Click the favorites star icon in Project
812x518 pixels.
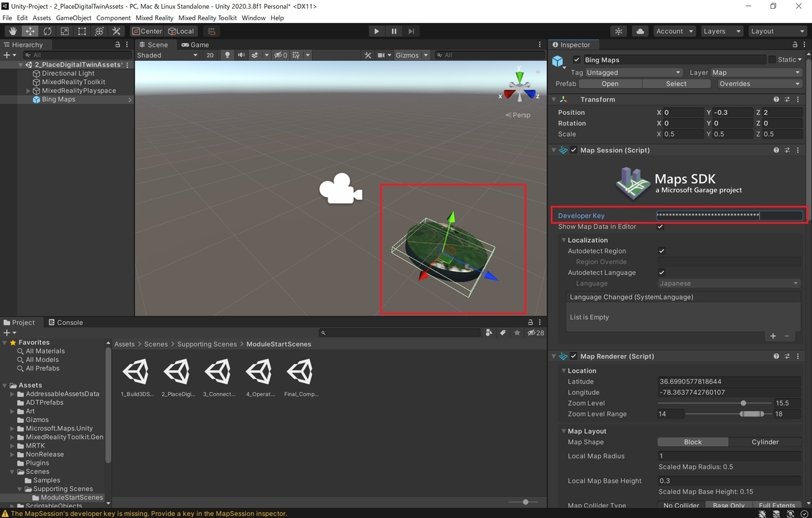[x=517, y=333]
